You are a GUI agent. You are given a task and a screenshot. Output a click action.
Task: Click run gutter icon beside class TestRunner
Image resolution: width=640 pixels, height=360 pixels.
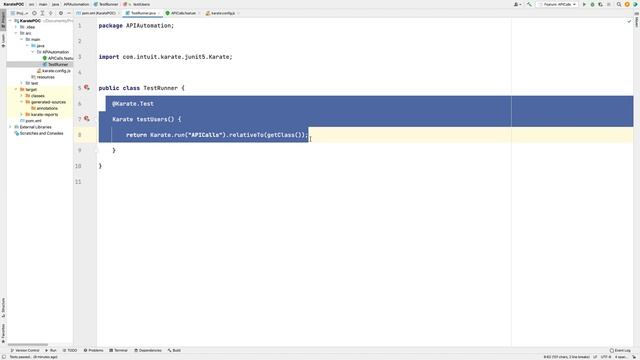click(x=87, y=87)
